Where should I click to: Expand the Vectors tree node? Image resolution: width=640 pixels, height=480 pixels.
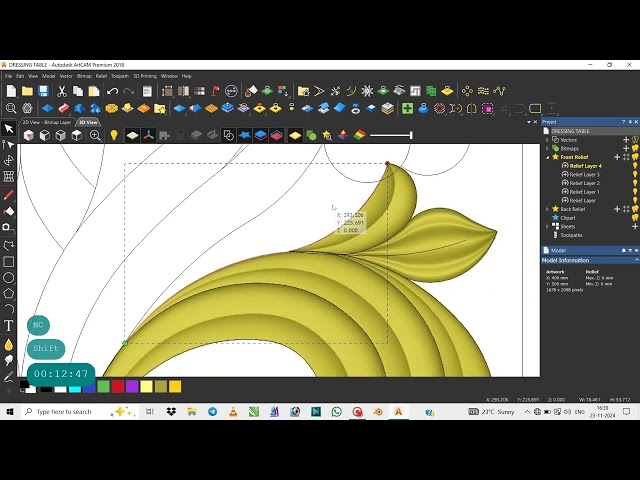(x=547, y=140)
